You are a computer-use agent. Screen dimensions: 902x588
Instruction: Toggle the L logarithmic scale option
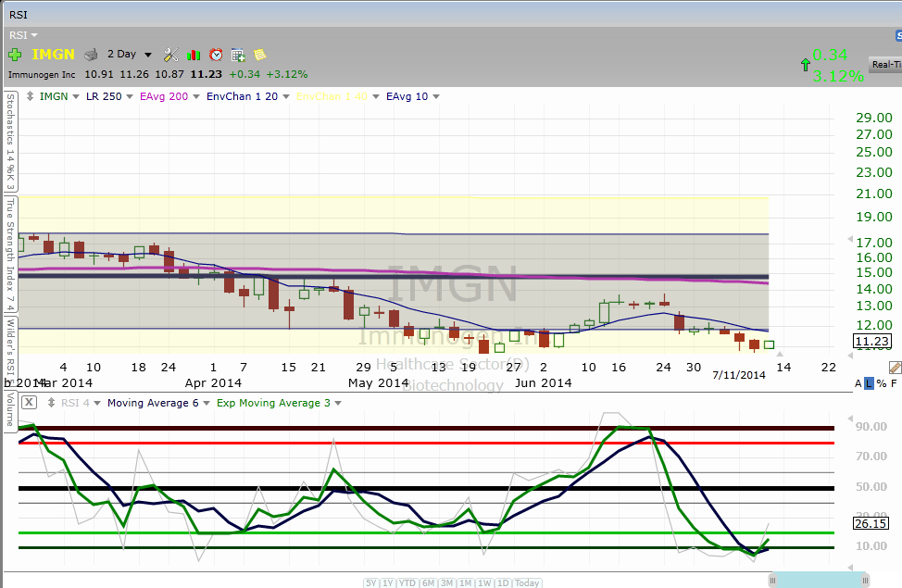[x=869, y=383]
